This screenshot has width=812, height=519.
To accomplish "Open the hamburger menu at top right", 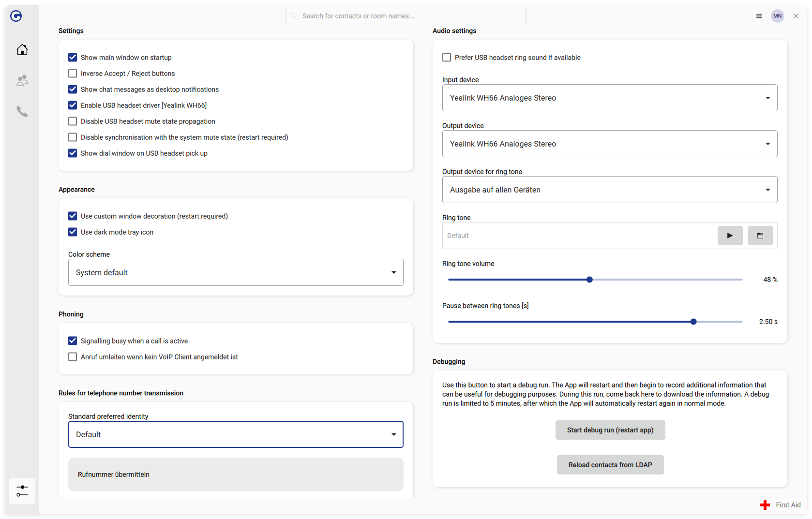I will tap(759, 15).
